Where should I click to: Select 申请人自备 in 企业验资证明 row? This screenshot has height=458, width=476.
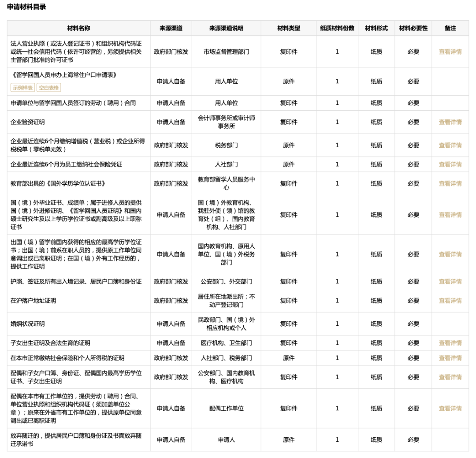tap(171, 122)
